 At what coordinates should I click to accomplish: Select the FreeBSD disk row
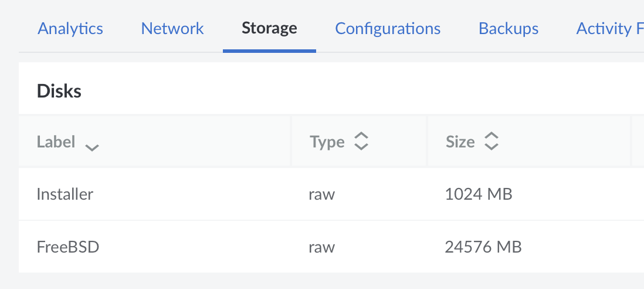(x=68, y=247)
